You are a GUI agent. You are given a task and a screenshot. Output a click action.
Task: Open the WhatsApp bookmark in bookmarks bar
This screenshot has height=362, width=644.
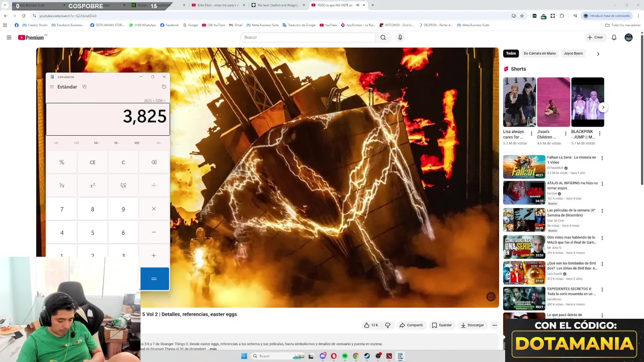[x=142, y=25]
